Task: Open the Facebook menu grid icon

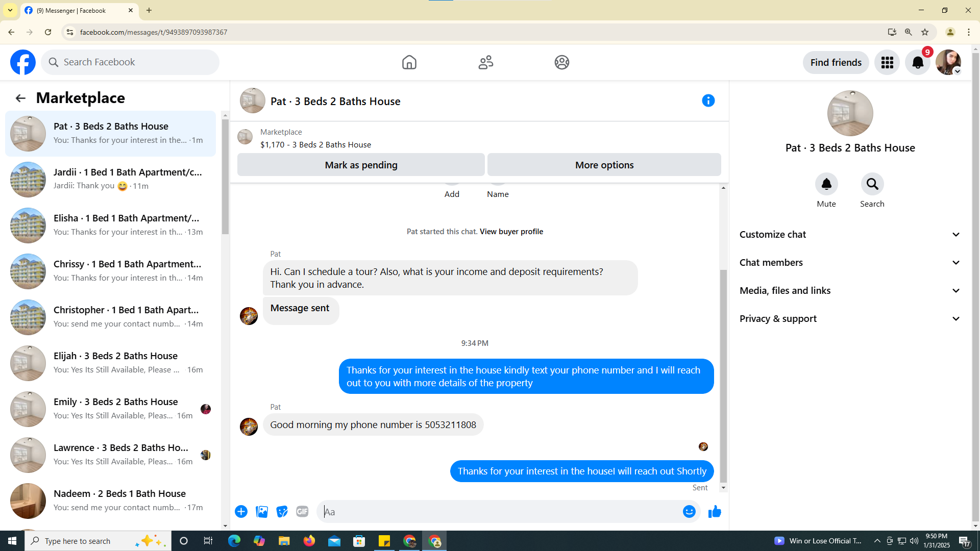Action: [x=887, y=62]
